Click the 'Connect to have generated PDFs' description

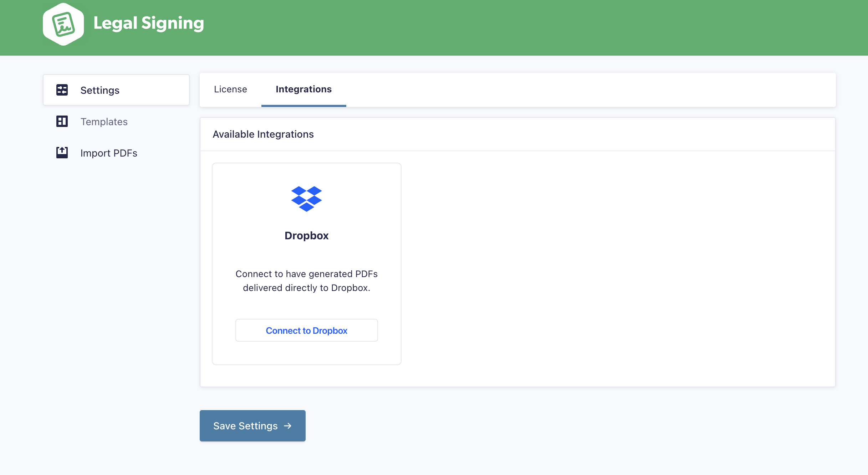[x=307, y=281]
